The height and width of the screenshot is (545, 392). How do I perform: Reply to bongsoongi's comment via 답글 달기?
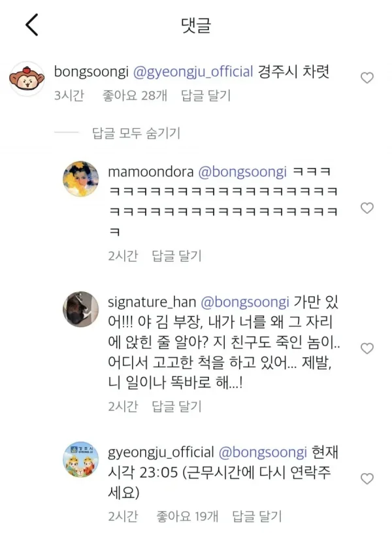206,95
